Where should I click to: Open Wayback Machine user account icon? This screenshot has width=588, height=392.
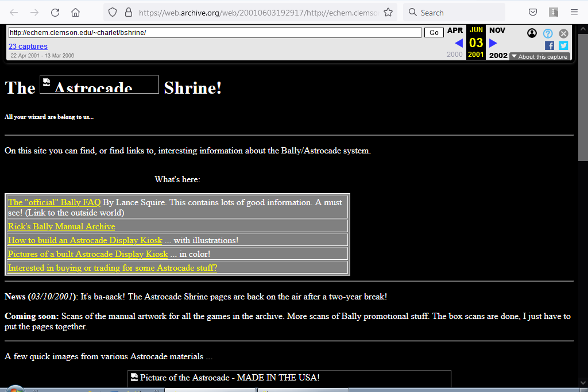pos(532,33)
